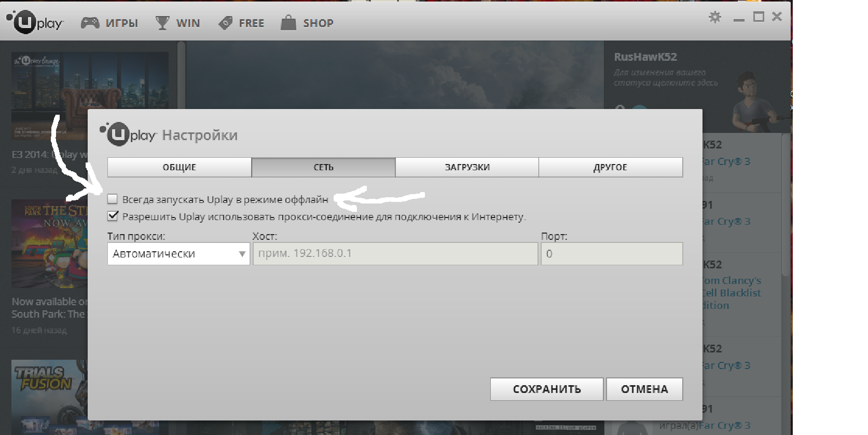Click the Splinter Cell Blacklist activity link

(732, 293)
